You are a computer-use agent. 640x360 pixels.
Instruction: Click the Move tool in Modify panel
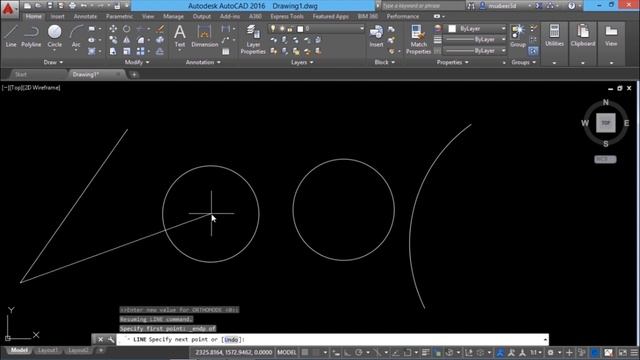[113, 29]
